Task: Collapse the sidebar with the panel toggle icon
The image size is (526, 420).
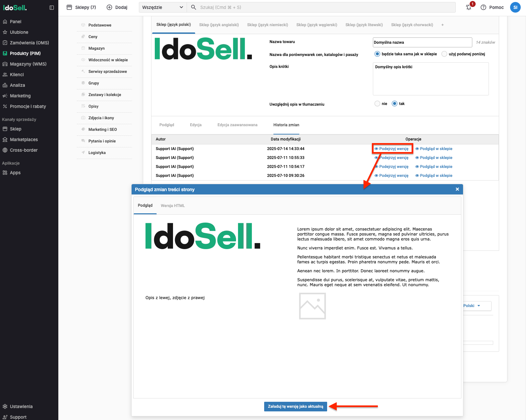Action: point(52,8)
